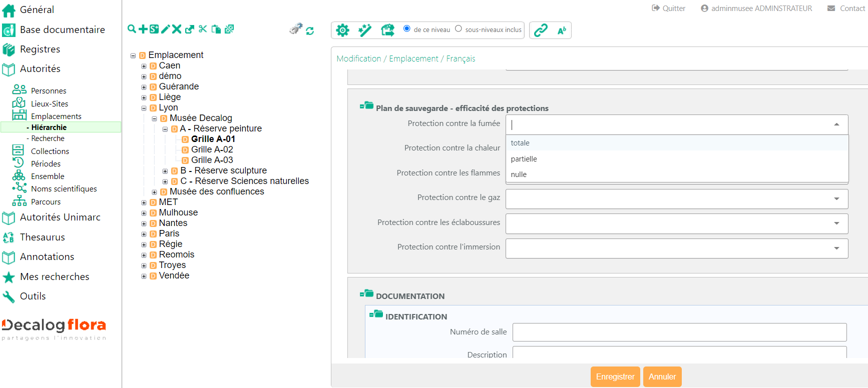Click the scissors cut icon

[203, 29]
